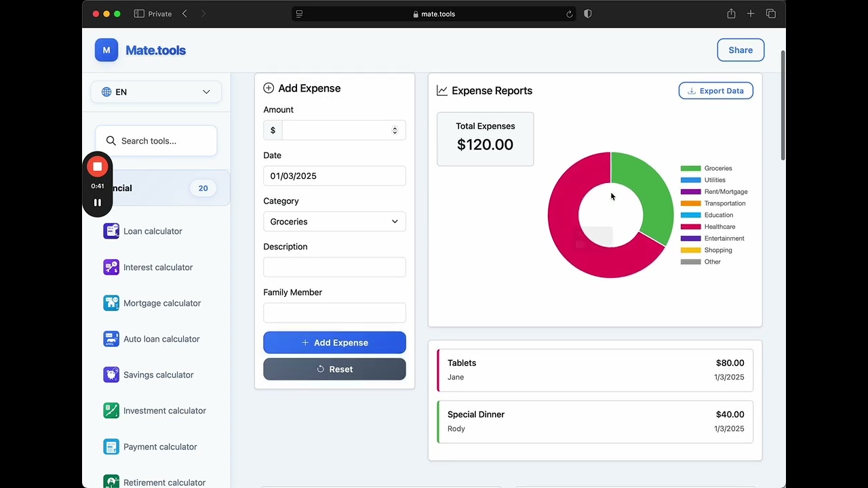Open the Investment calculator tool
This screenshot has height=488, width=868.
click(x=165, y=411)
